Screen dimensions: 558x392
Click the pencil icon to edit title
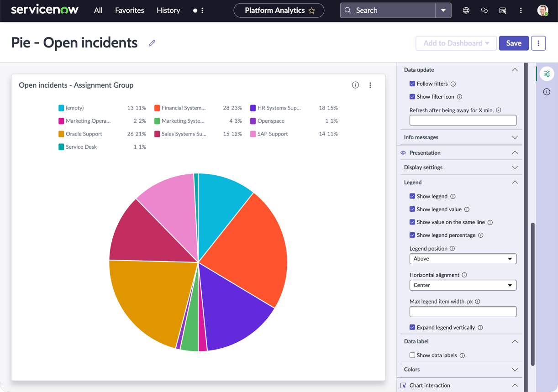coord(152,43)
